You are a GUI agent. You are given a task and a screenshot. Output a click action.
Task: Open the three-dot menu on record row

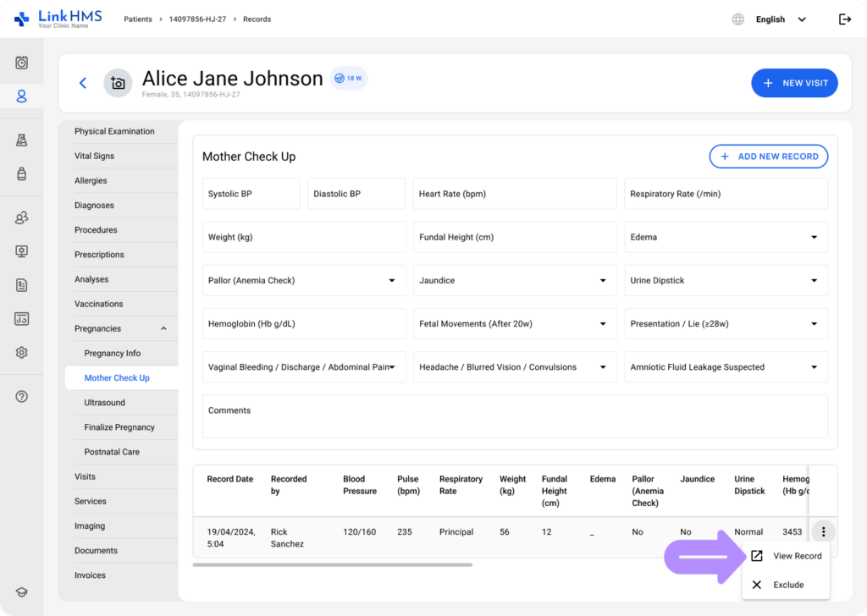[x=823, y=532]
